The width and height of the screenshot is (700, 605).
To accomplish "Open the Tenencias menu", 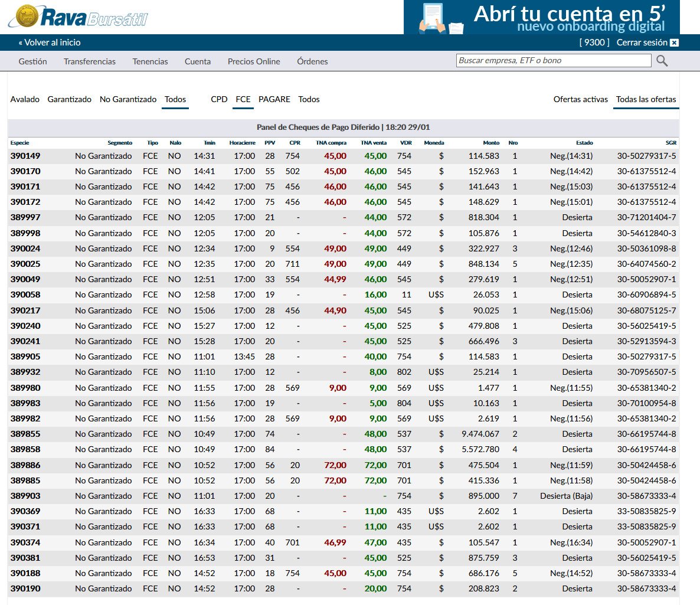I will pyautogui.click(x=150, y=61).
